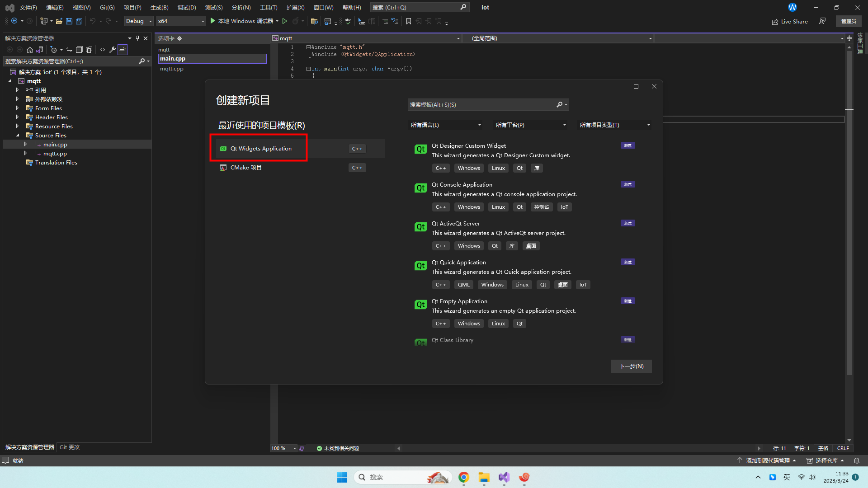Toggle the Preview Selected Items button
The image size is (868, 488).
tap(123, 50)
